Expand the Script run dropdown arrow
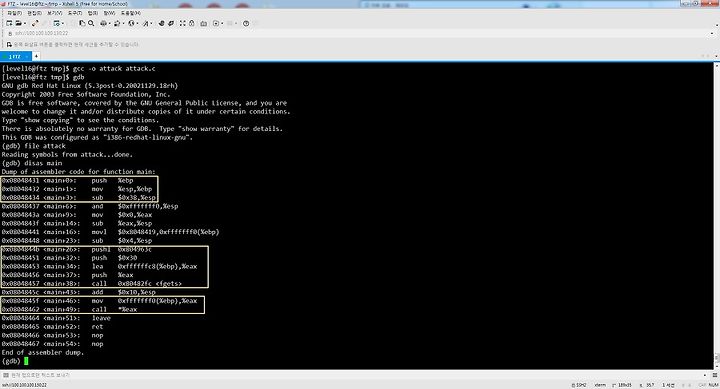This screenshot has height=389, width=720. [222, 23]
